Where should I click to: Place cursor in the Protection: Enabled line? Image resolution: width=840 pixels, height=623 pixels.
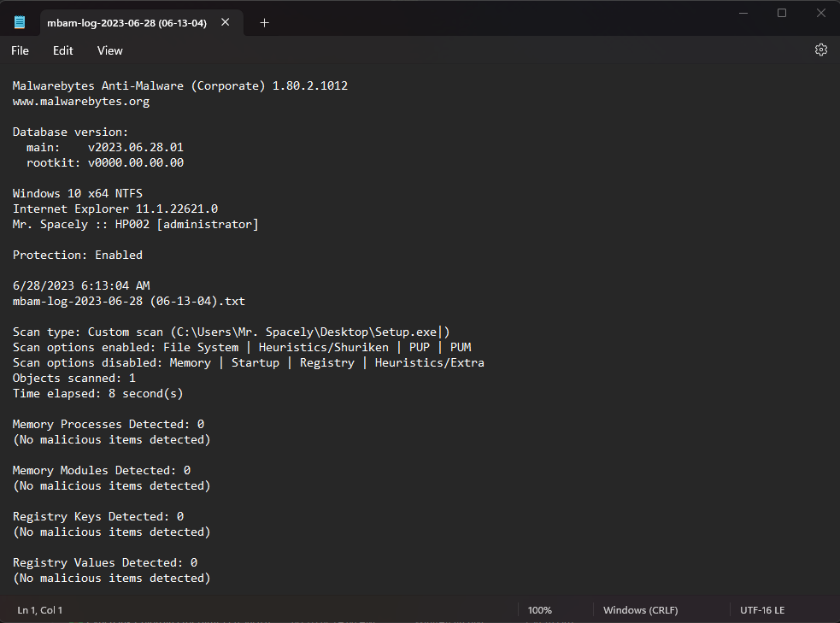[x=78, y=255]
